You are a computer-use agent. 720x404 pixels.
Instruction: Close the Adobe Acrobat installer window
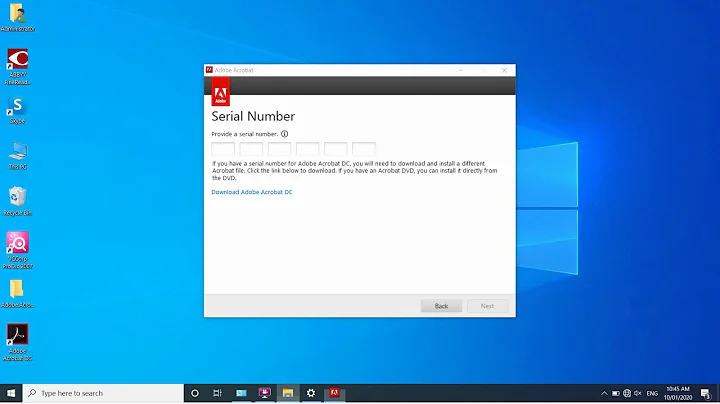(x=504, y=70)
